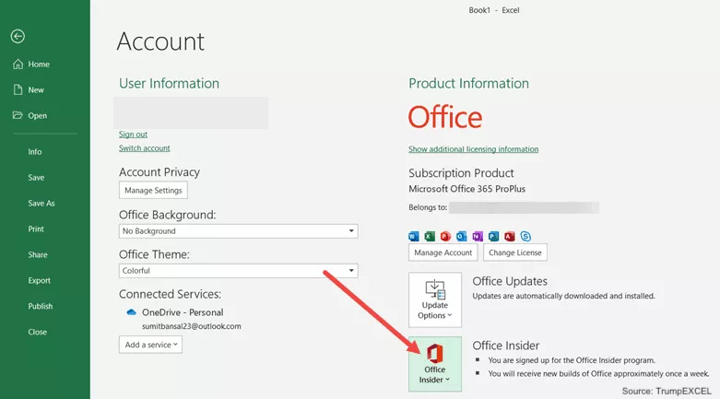Click 'You will receive new builds' bullet
This screenshot has width=720, height=399.
(599, 374)
